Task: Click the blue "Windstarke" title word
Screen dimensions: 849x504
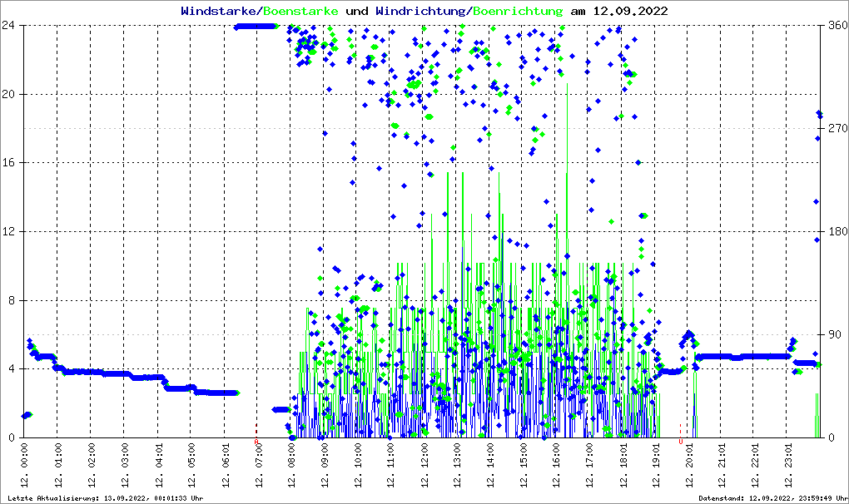Action: [221, 11]
